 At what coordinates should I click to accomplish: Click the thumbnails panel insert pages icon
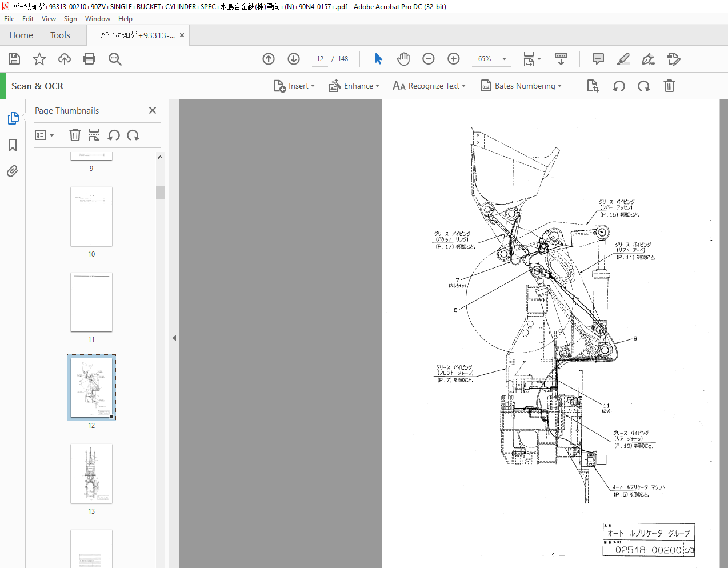click(x=94, y=135)
